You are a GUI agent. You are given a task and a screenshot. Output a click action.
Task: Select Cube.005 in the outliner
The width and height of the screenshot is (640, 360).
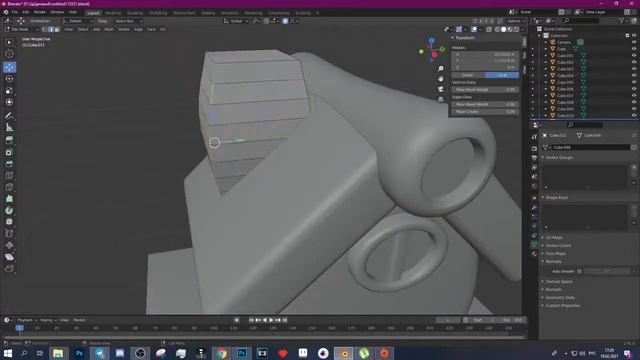[564, 82]
